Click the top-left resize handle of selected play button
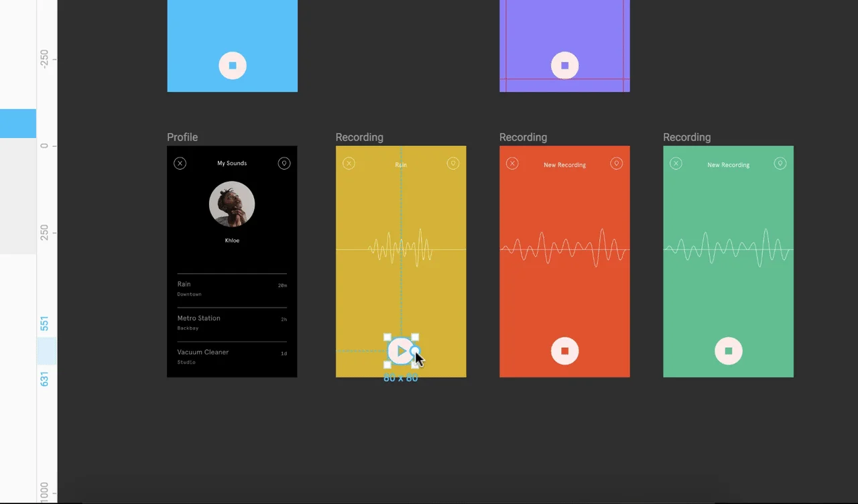The width and height of the screenshot is (858, 504). tap(387, 337)
